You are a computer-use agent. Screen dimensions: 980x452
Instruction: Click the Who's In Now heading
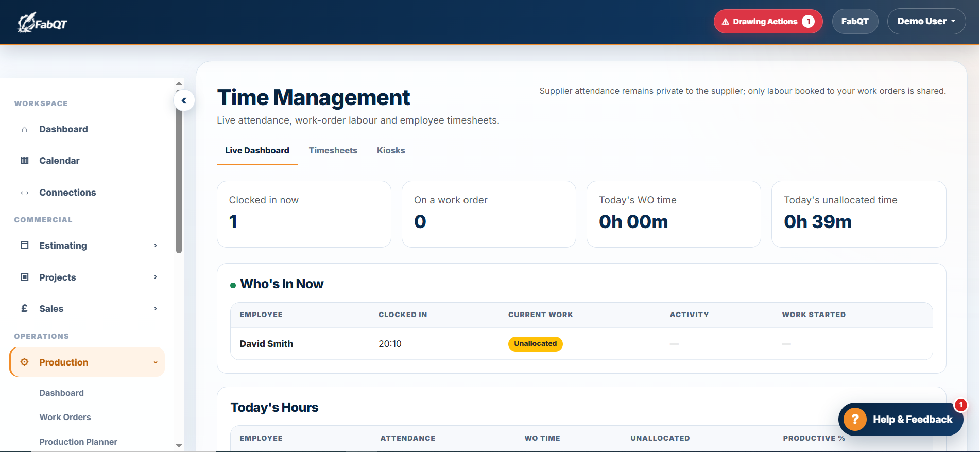pos(282,284)
